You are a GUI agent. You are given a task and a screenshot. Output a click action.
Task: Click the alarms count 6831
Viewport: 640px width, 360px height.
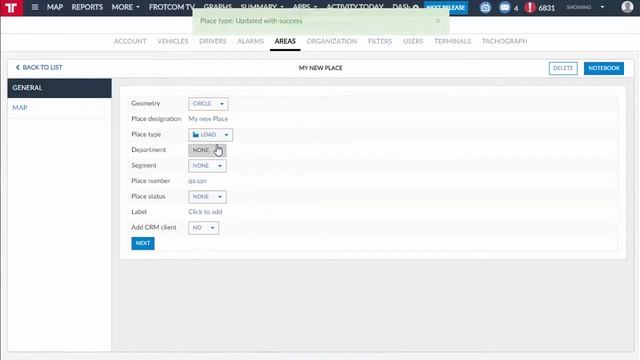547,8
